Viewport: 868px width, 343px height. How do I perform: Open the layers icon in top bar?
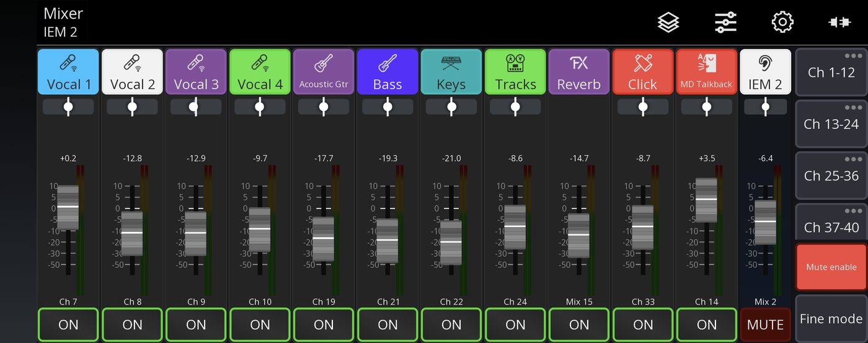tap(668, 23)
